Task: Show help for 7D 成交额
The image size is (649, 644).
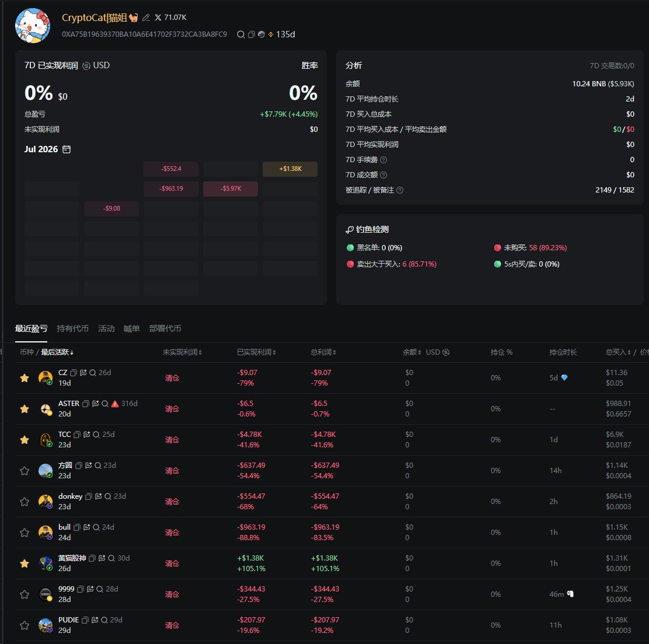Action: [383, 175]
